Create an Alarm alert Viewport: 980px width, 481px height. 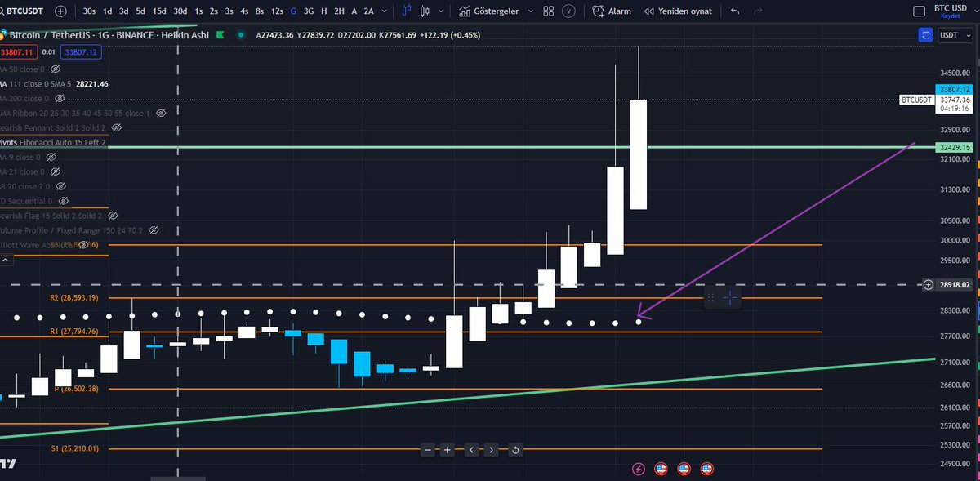[612, 11]
